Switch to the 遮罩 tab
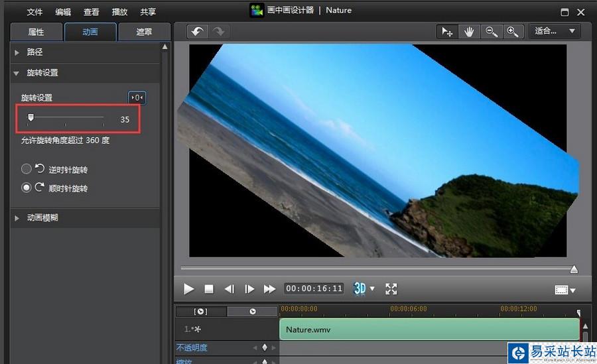Screen dimensions: 597x364 pyautogui.click(x=145, y=32)
